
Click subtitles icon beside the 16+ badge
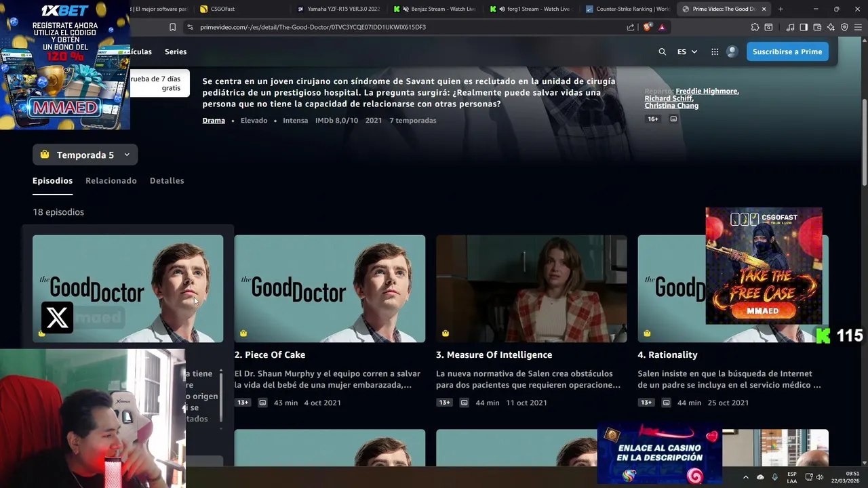point(673,119)
